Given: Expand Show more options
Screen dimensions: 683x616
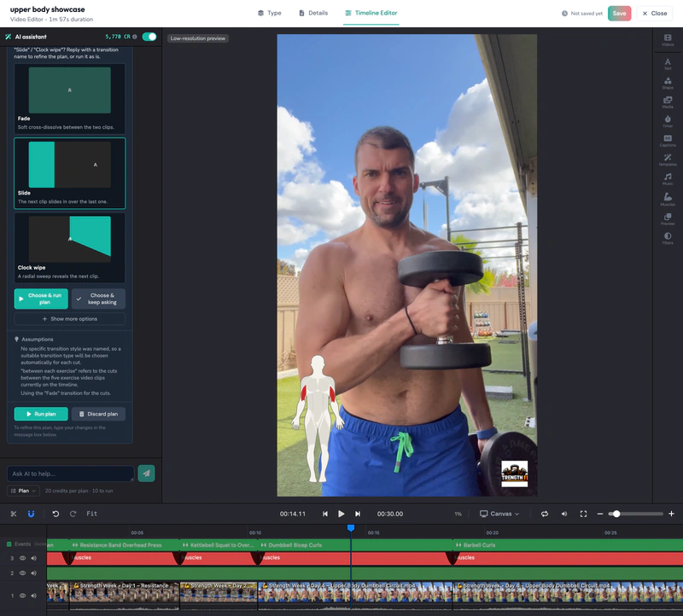Looking at the screenshot, I should click(x=70, y=319).
